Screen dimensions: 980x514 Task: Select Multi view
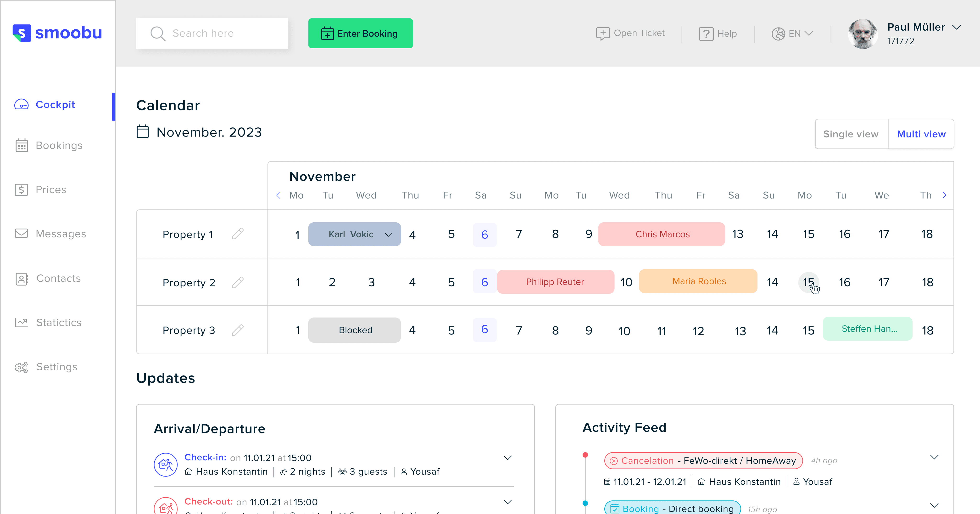coord(921,134)
